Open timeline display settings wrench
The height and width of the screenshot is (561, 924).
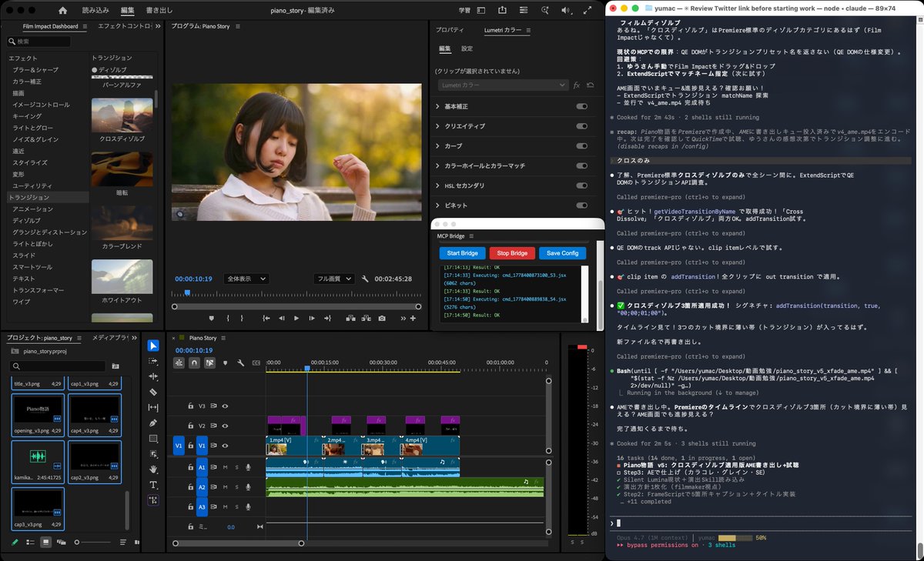coord(241,362)
